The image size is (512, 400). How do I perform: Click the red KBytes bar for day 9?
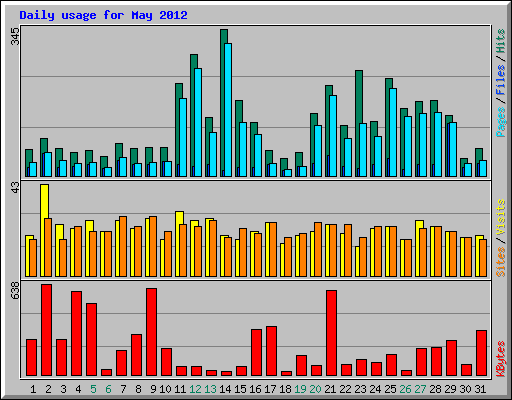[151, 332]
